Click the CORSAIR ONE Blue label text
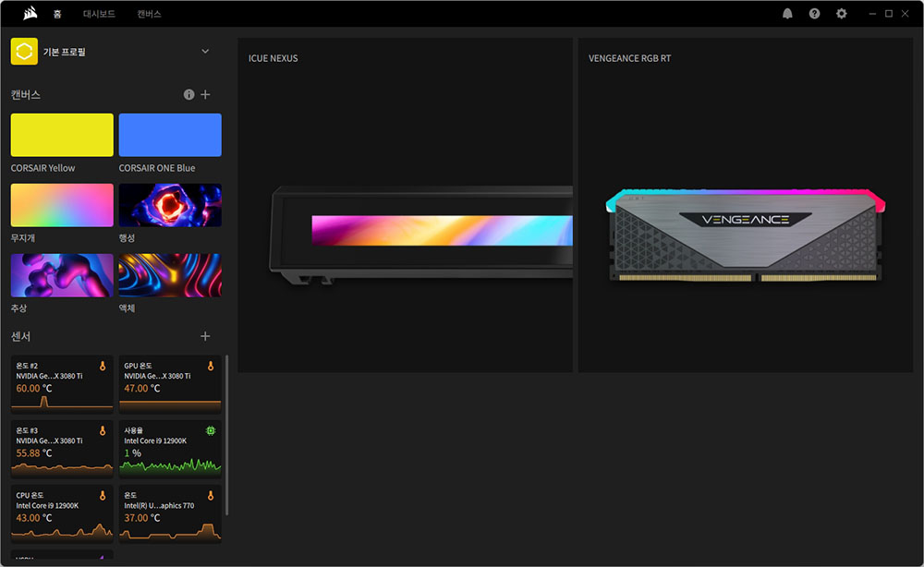The width and height of the screenshot is (924, 567). tap(157, 168)
